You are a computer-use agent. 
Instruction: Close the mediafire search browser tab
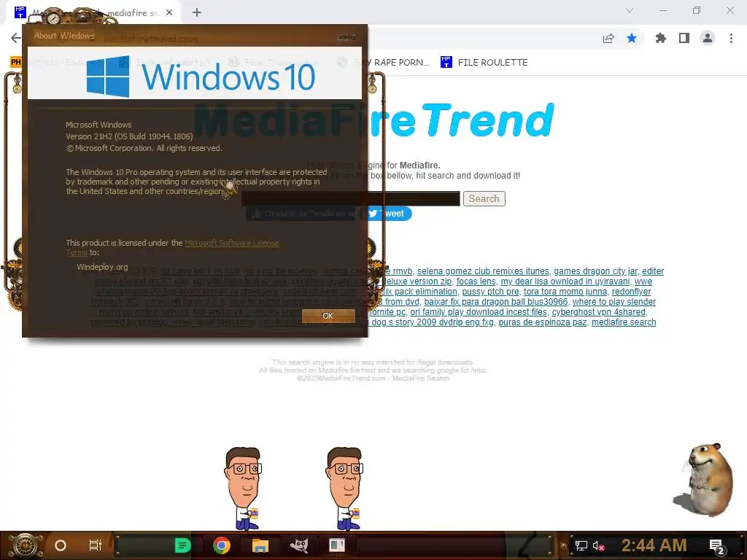pyautogui.click(x=169, y=12)
